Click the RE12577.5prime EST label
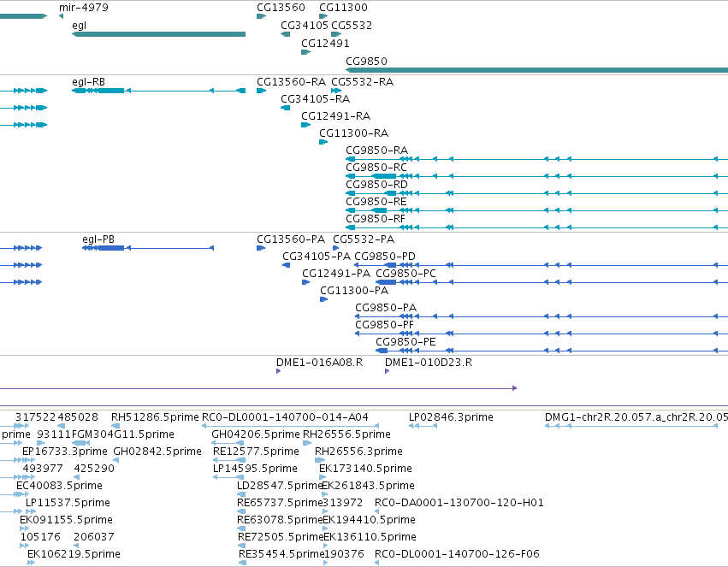Screen dimensions: 728x567 click(256, 452)
